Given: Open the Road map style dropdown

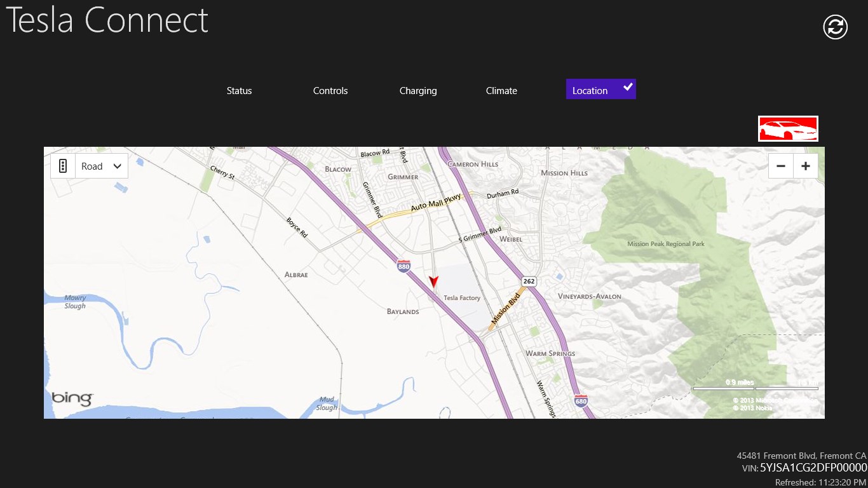Looking at the screenshot, I should point(102,166).
